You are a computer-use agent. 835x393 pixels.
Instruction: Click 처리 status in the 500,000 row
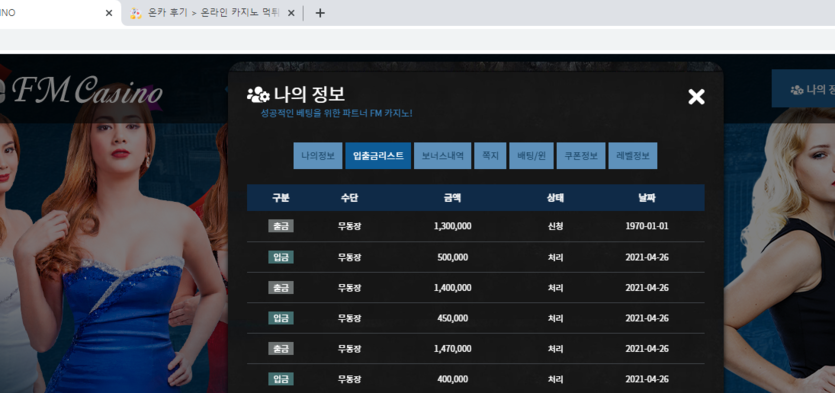tap(555, 257)
